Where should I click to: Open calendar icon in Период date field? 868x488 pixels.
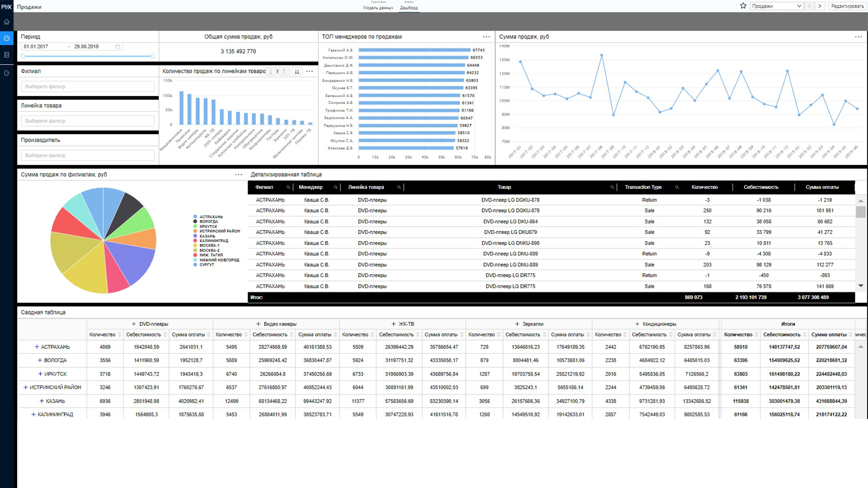pos(118,47)
